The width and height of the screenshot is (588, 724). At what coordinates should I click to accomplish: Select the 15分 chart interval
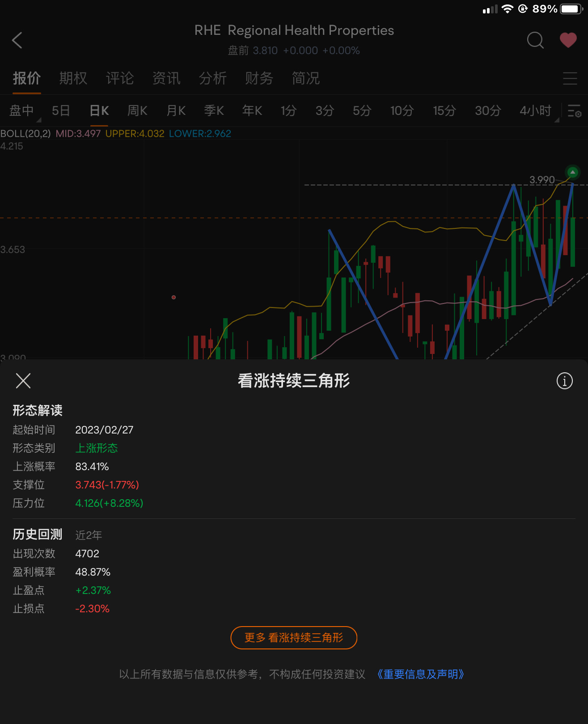444,110
